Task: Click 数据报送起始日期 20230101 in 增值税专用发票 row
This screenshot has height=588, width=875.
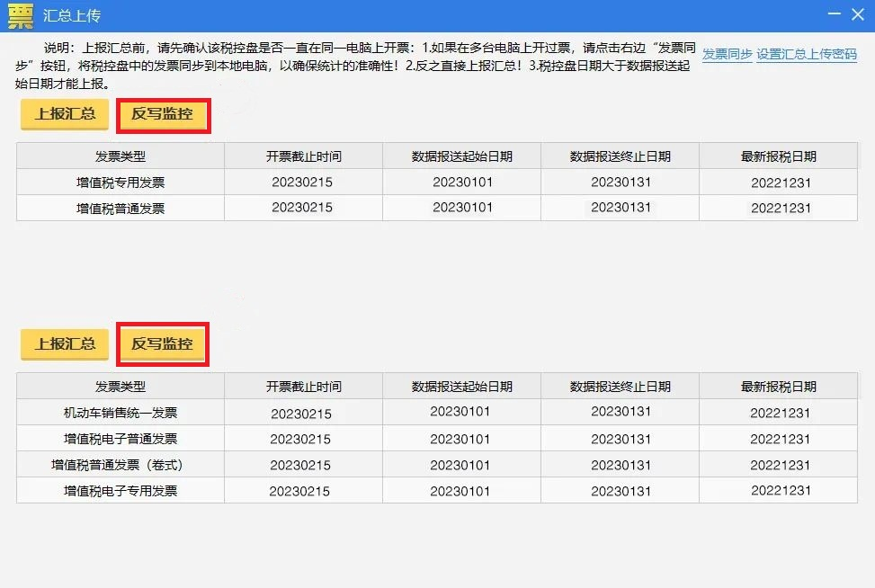Action: 462,183
